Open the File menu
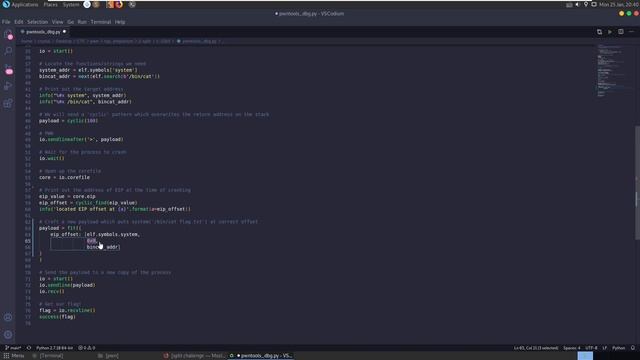 (6, 22)
